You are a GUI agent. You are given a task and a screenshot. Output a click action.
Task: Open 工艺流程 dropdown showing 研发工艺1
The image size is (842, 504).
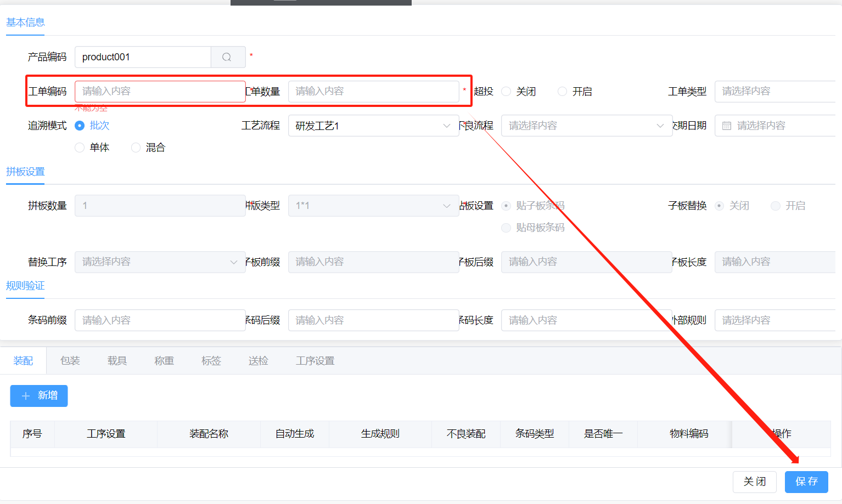373,126
